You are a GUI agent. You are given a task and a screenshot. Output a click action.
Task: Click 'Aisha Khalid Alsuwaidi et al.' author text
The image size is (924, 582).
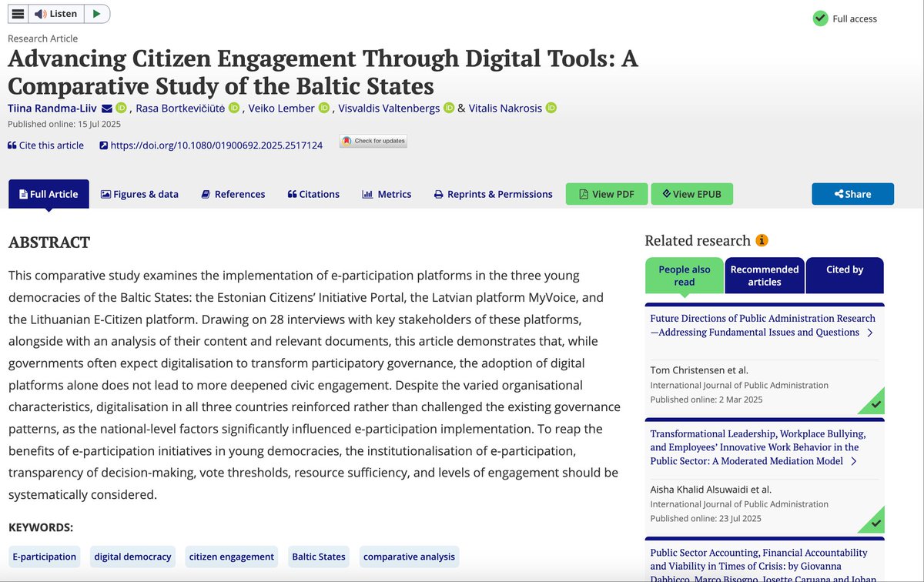click(711, 490)
